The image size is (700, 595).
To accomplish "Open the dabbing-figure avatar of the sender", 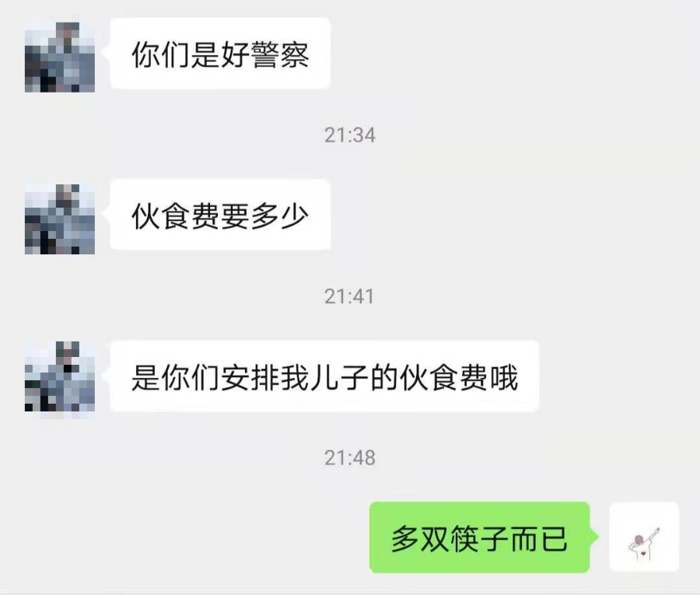I will coord(644,537).
